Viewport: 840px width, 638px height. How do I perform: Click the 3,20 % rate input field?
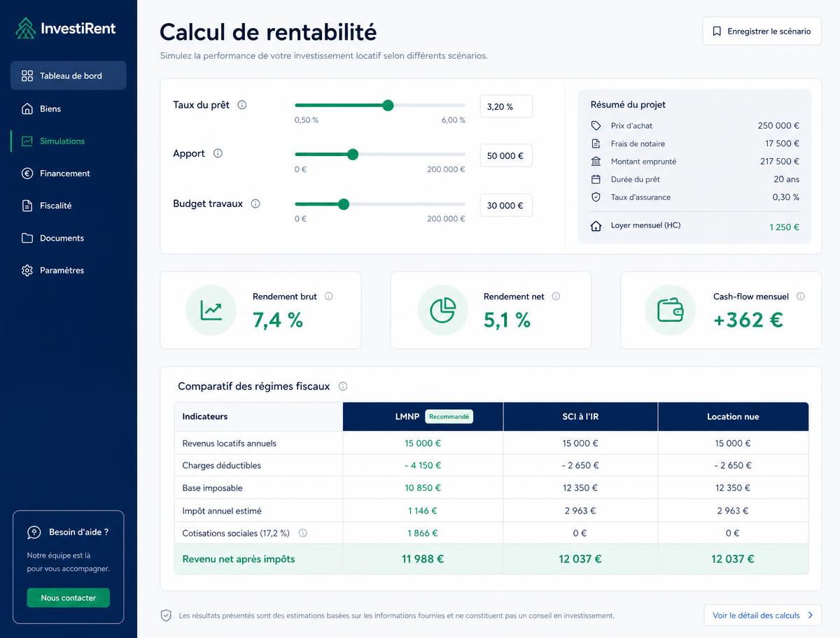(x=506, y=106)
